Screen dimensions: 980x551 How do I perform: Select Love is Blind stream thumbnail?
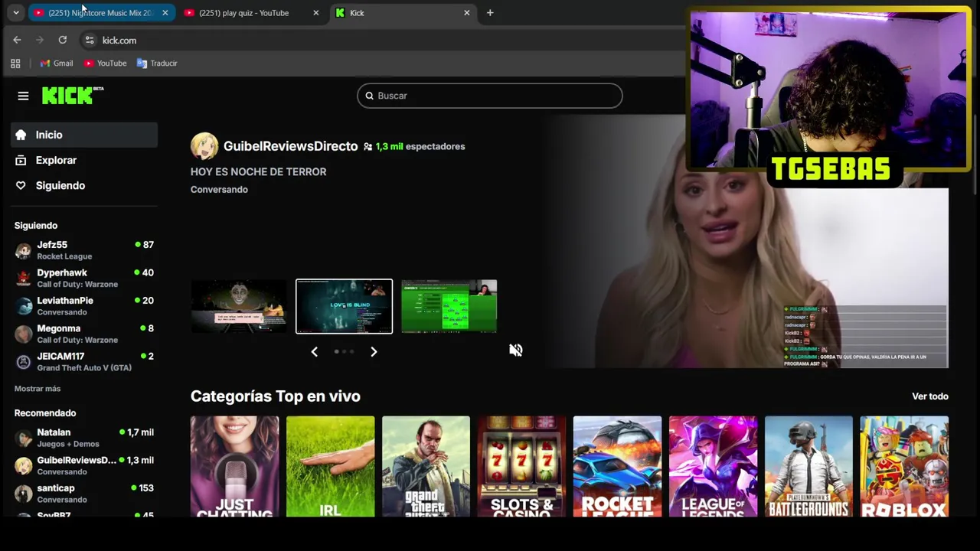tap(344, 306)
